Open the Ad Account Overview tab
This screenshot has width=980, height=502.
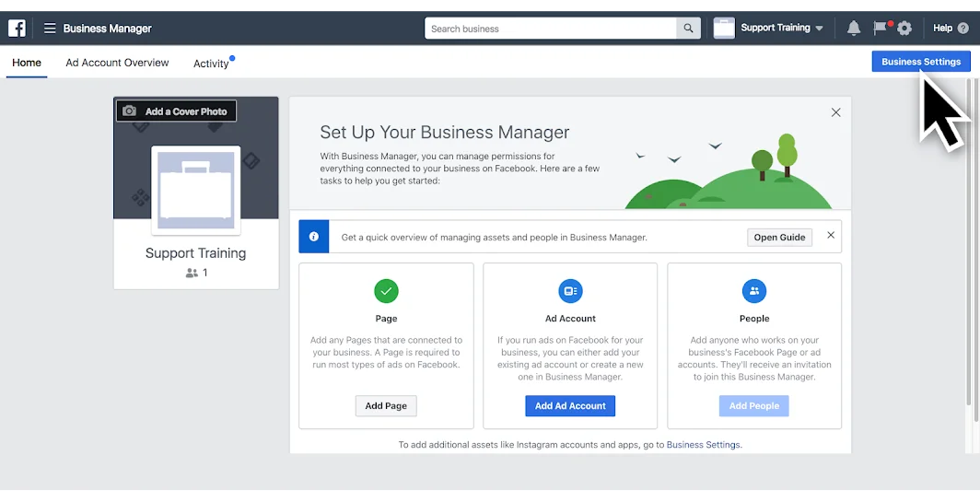click(x=118, y=63)
